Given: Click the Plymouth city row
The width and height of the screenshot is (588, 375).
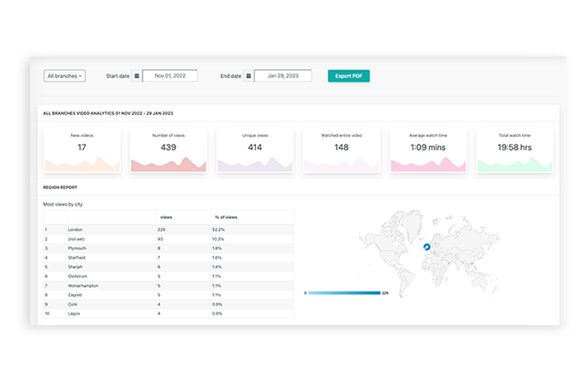Looking at the screenshot, I should 169,248.
